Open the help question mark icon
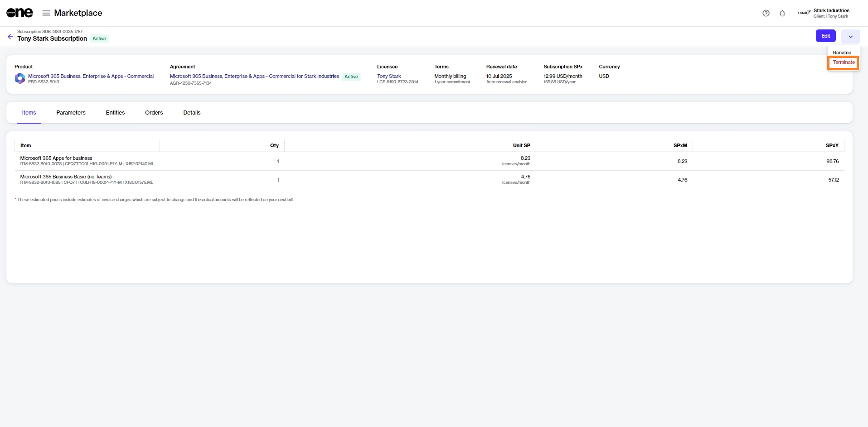Screen dimensions: 868x427 coord(766,13)
